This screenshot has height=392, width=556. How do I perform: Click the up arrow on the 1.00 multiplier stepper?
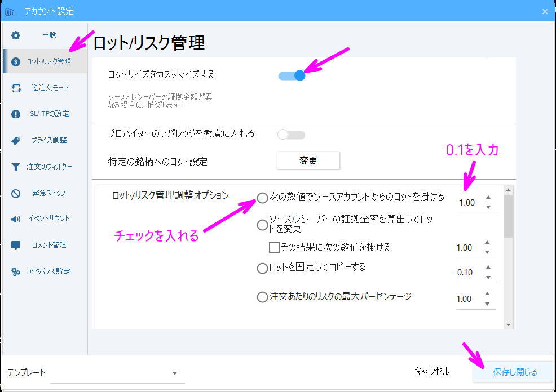[x=488, y=197]
